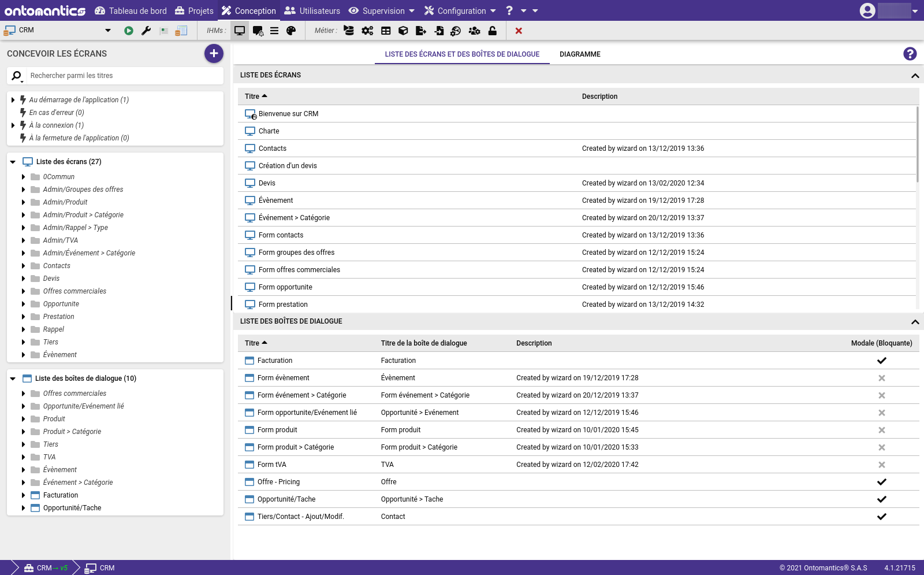
Task: Click the red X close project icon
Action: click(x=519, y=31)
